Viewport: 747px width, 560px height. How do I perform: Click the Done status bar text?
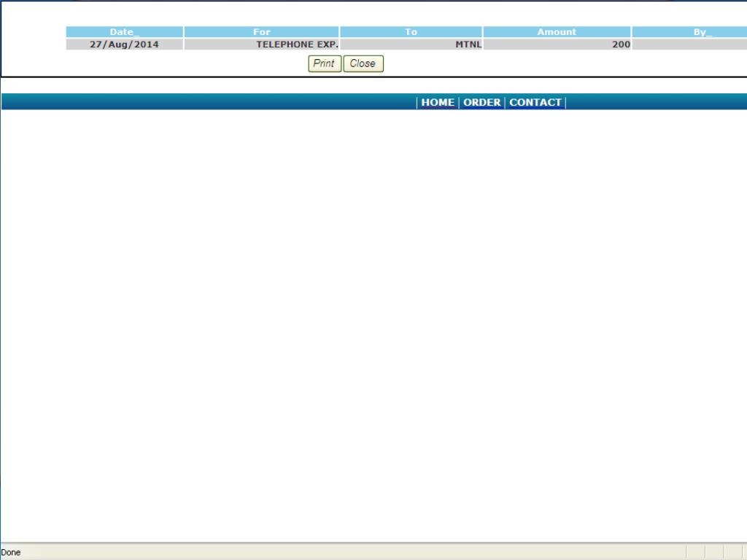pyautogui.click(x=11, y=553)
